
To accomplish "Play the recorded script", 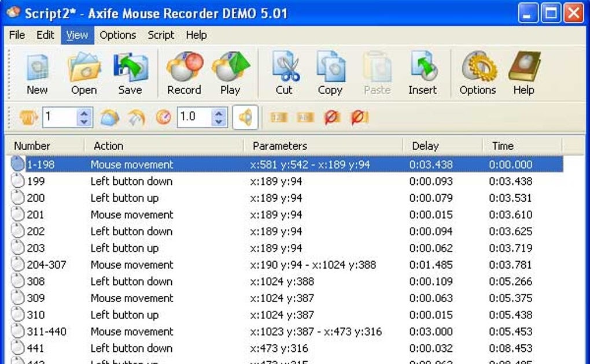I will tap(230, 74).
